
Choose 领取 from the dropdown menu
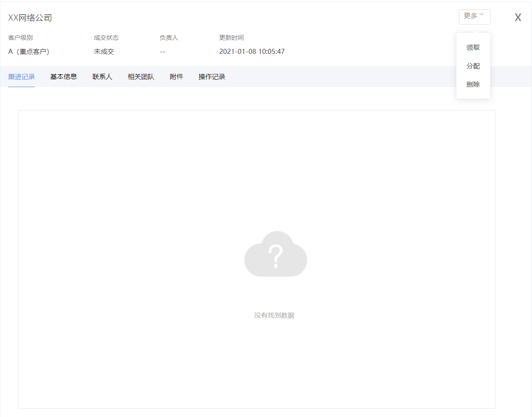pos(473,48)
